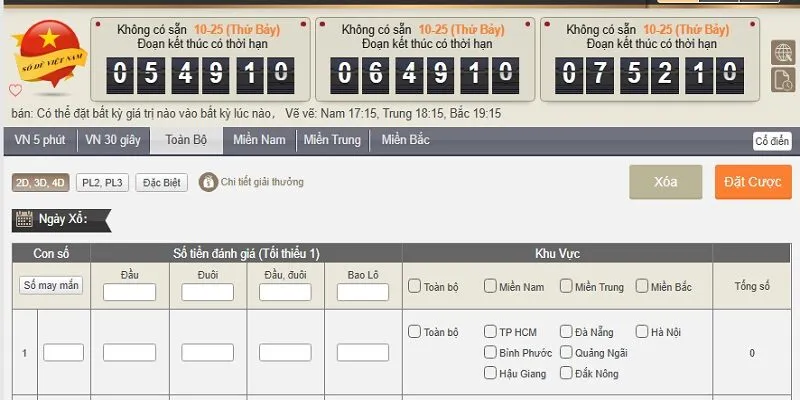Click the 05:49:10 countdown timer
Screen dimensions: 800x400
pyautogui.click(x=200, y=76)
